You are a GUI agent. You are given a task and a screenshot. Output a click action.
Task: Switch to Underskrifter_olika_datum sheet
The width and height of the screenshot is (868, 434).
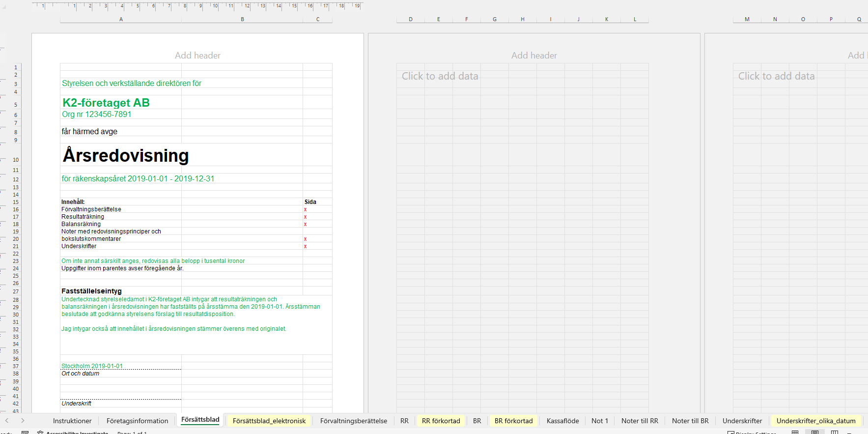tap(815, 421)
